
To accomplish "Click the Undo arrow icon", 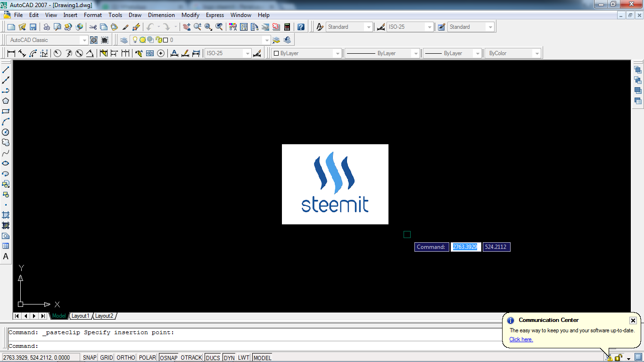I will [150, 27].
